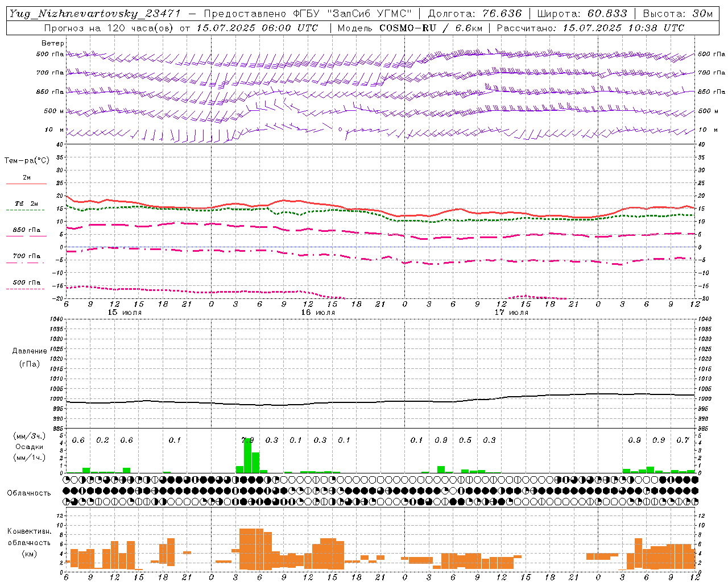Click the '17 июля' date label
Viewport: 728px width, 582px height.
[x=511, y=313]
